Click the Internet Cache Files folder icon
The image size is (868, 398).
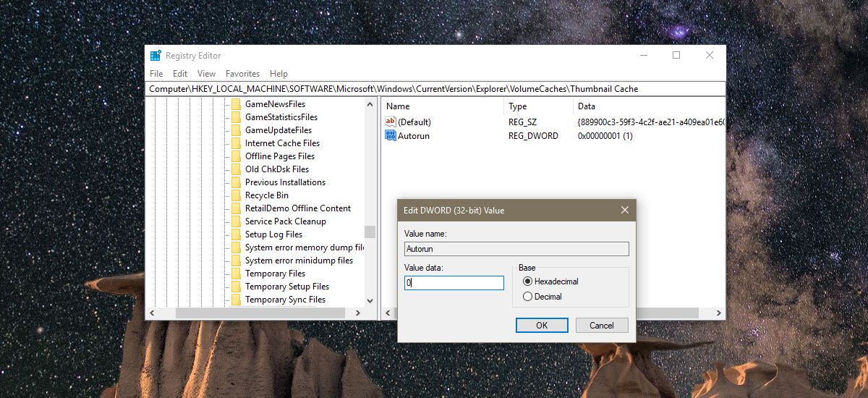[x=236, y=143]
